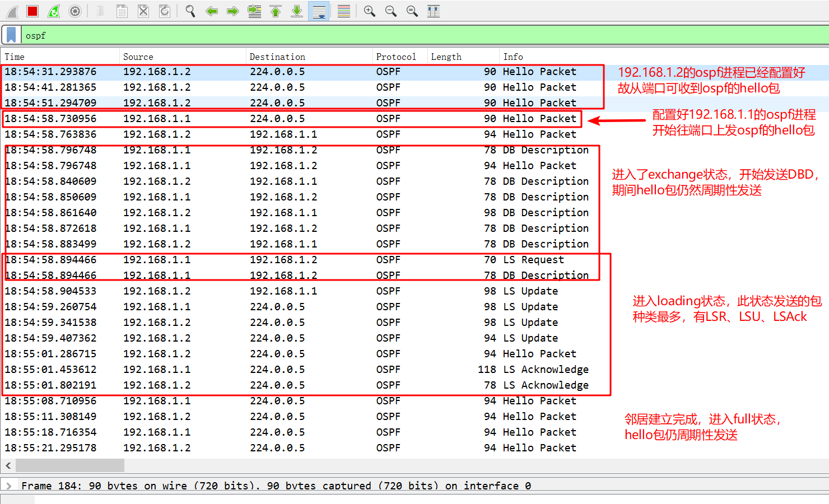Select packet at 18:54:58.763836
This screenshot has width=829, height=504.
414,134
